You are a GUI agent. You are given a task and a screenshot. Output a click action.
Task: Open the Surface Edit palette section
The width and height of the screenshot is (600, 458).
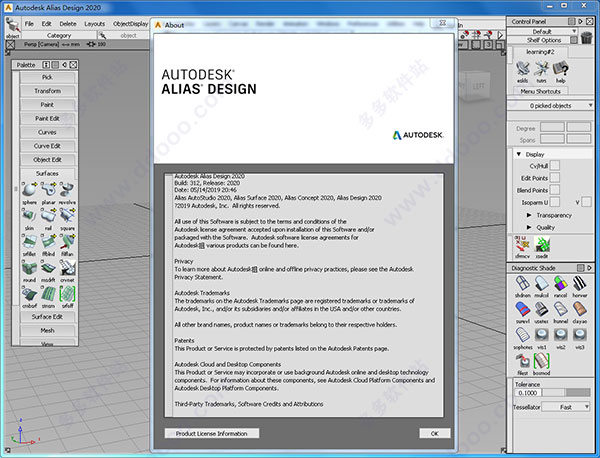(47, 317)
